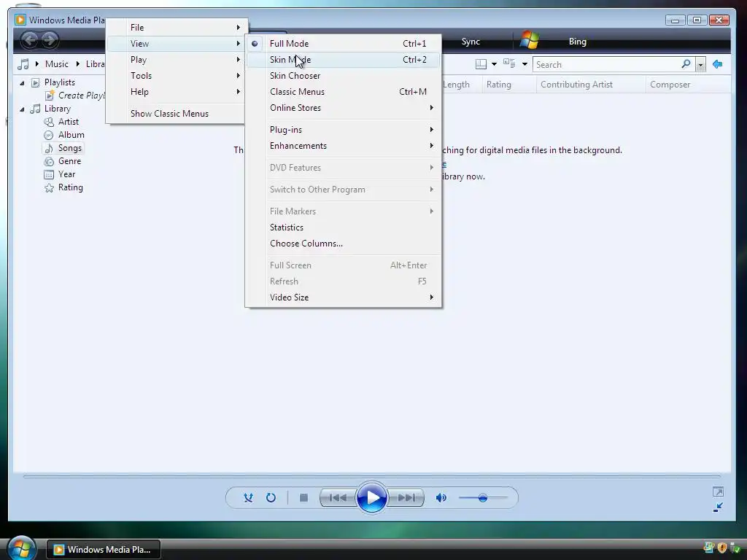Open the layout options dropdown arrow

tap(494, 64)
